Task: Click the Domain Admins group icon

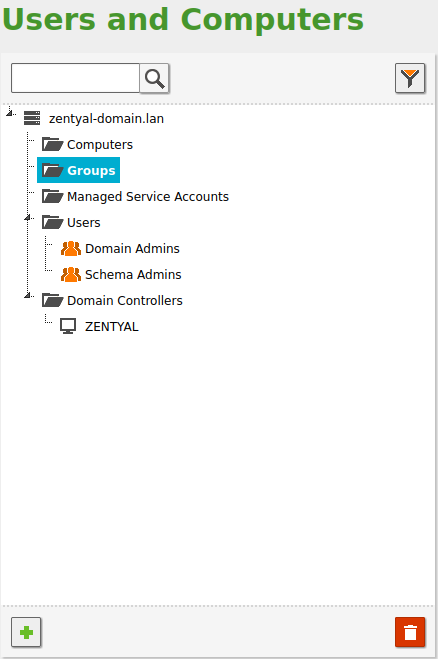Action: [x=71, y=248]
